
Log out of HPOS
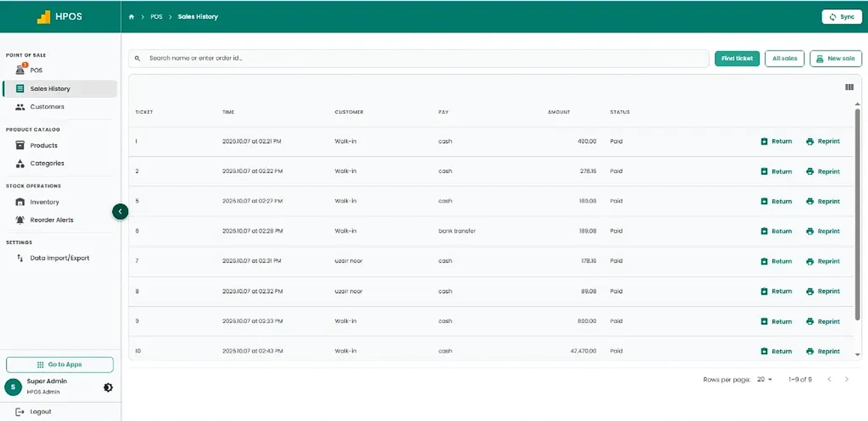tap(33, 412)
